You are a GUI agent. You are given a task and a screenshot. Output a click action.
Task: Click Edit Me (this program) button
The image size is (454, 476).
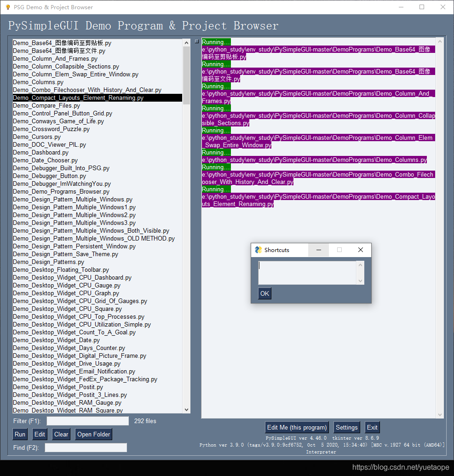297,427
